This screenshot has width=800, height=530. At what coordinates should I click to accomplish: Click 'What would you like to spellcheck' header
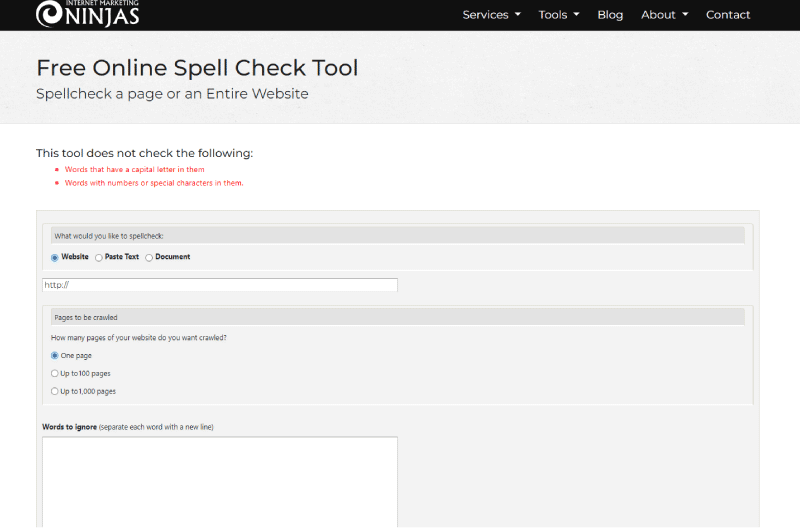[109, 236]
